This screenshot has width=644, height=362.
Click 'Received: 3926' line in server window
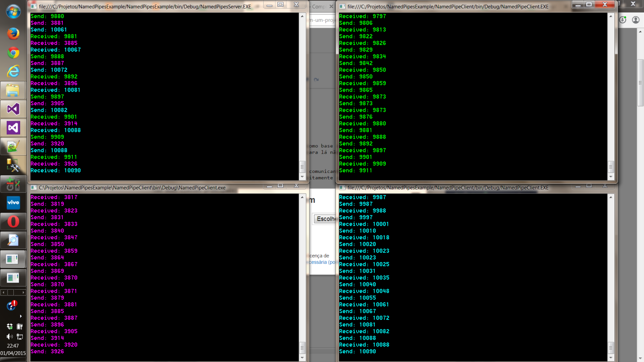pos(54,164)
